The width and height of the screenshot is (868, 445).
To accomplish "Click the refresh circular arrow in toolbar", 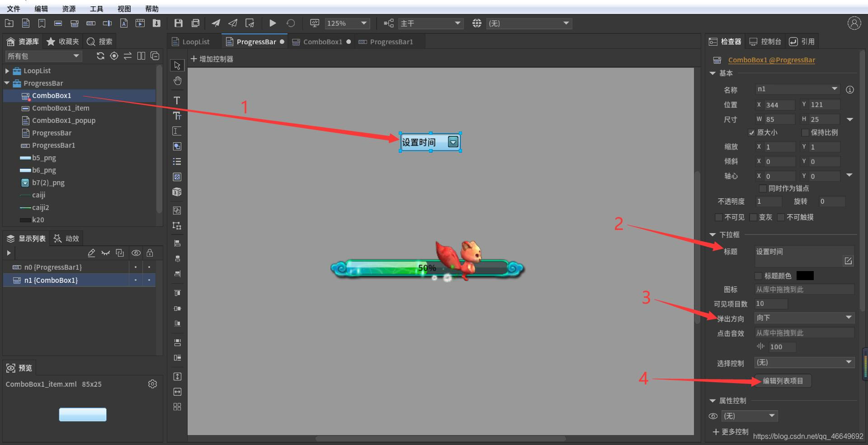I will pyautogui.click(x=291, y=23).
